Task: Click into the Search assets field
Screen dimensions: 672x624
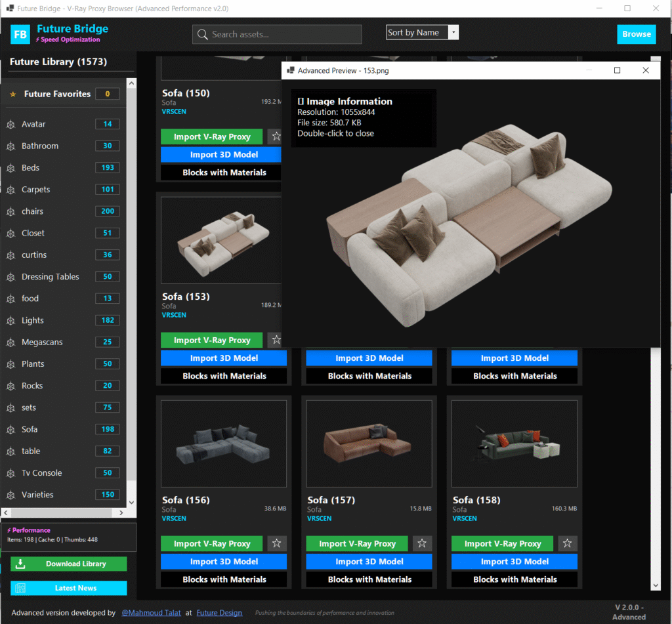Action: pyautogui.click(x=283, y=35)
